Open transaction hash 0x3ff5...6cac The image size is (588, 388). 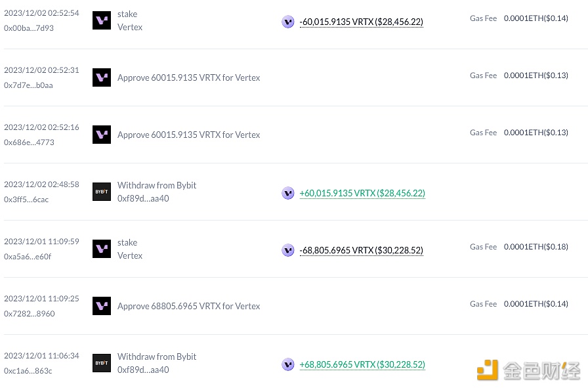(x=26, y=200)
